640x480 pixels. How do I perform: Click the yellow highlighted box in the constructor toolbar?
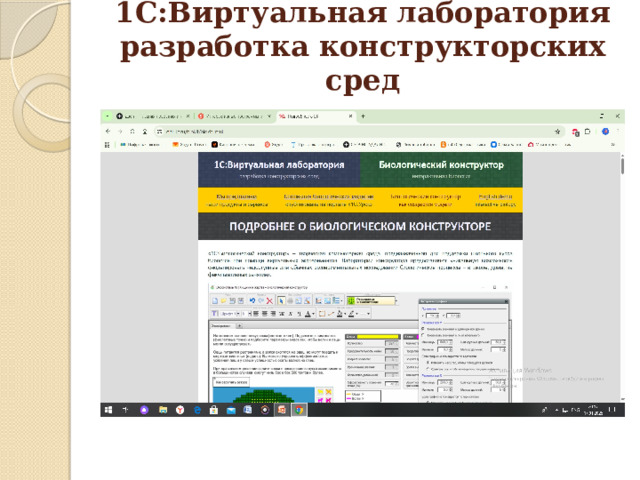pyautogui.click(x=371, y=301)
